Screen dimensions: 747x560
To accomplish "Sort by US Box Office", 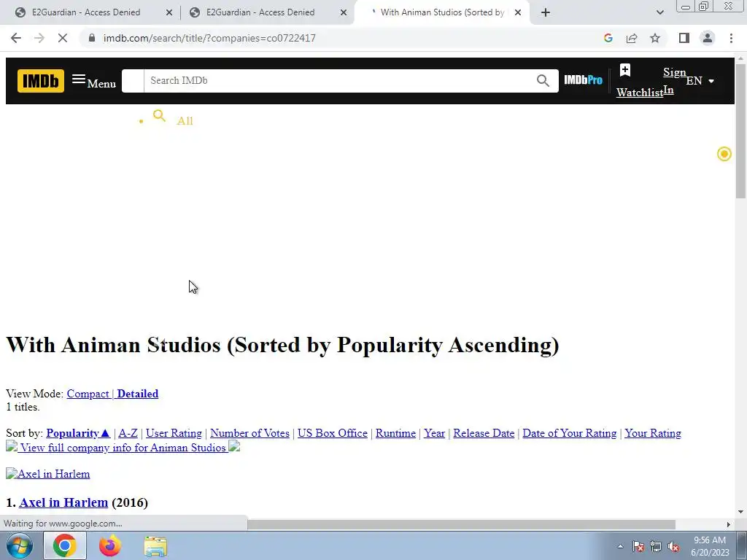I will [x=333, y=433].
